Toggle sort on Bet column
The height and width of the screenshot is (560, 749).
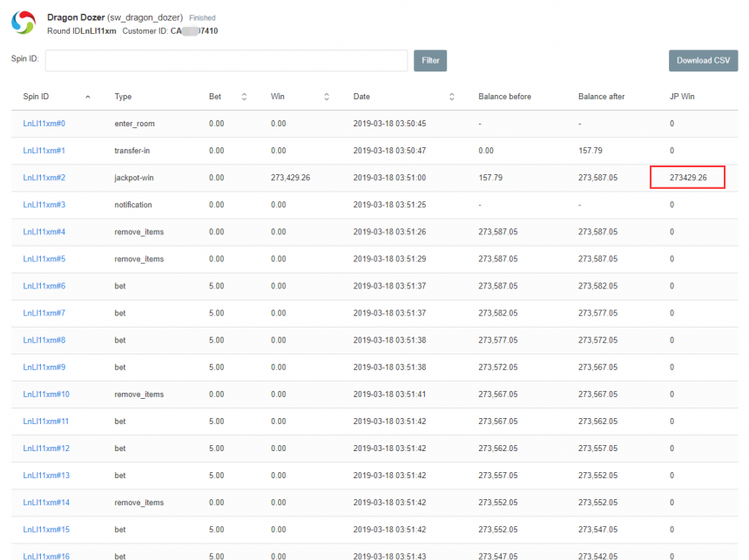click(244, 97)
